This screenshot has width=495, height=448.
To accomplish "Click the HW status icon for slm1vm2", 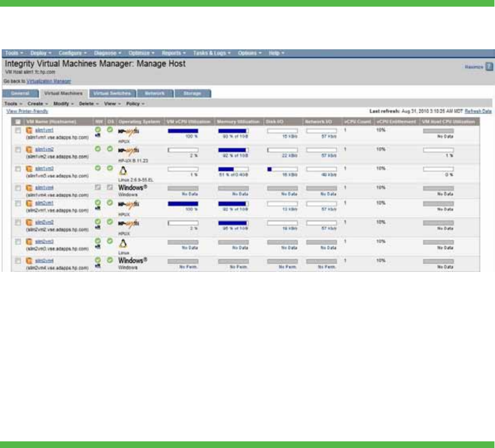I will [98, 149].
